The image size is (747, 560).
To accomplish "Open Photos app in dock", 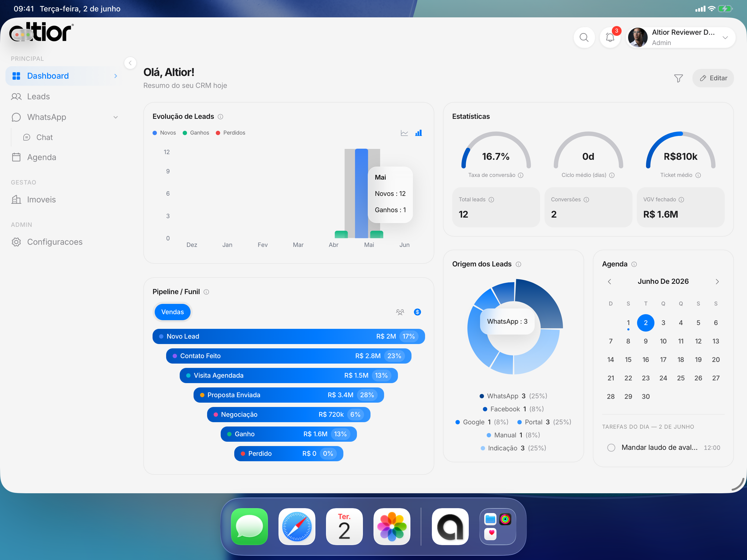I will [392, 526].
